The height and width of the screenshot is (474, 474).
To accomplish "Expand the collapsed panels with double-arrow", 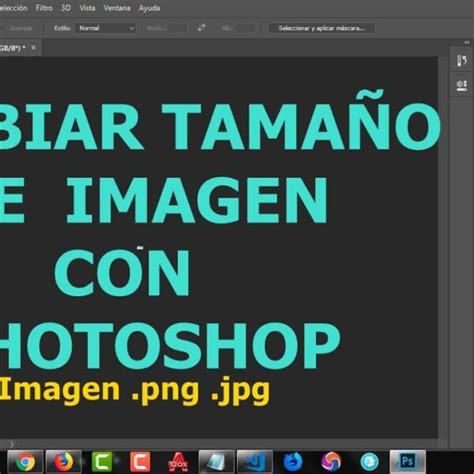I will pyautogui.click(x=466, y=42).
